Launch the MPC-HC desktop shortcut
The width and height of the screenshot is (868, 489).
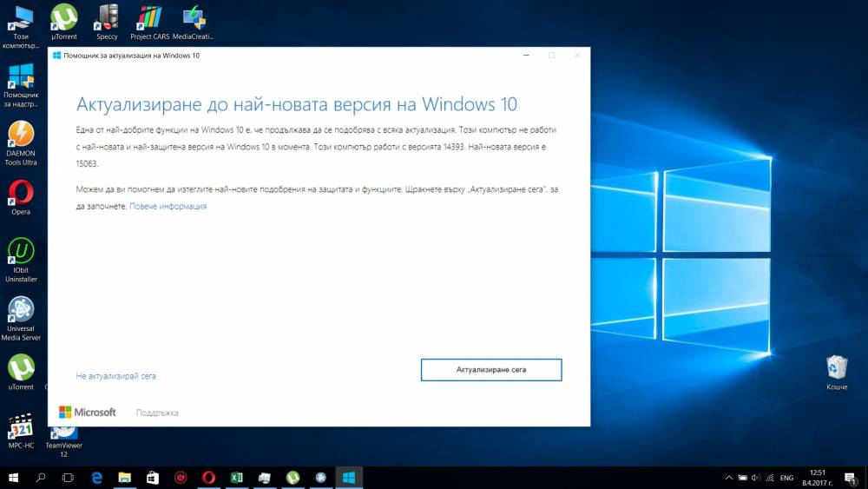[x=21, y=431]
